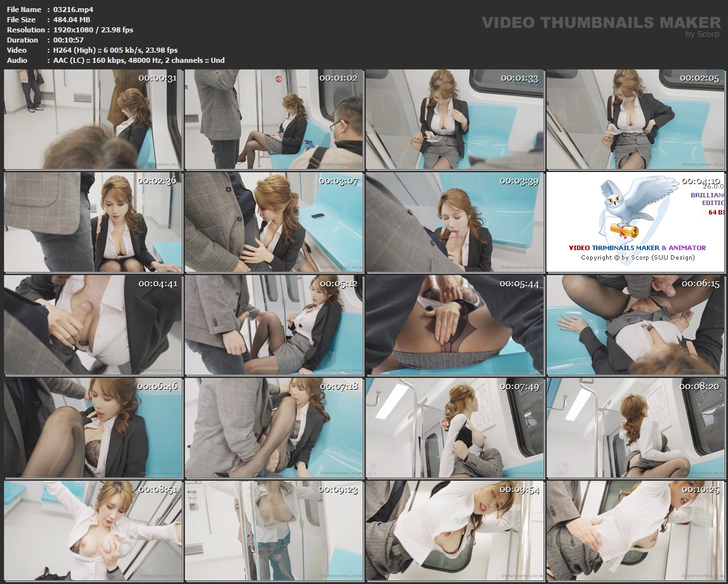The width and height of the screenshot is (728, 584).
Task: Click the 00:08:20 timestamp label
Action: (699, 387)
